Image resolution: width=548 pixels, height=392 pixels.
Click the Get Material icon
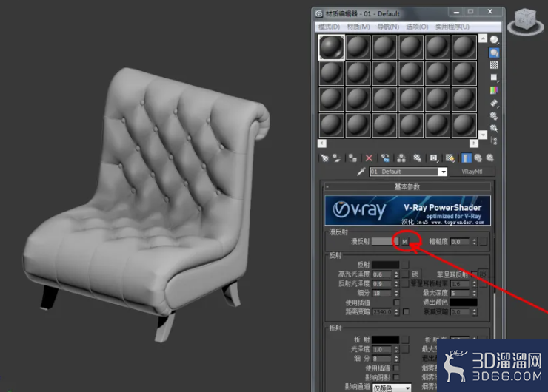[324, 158]
